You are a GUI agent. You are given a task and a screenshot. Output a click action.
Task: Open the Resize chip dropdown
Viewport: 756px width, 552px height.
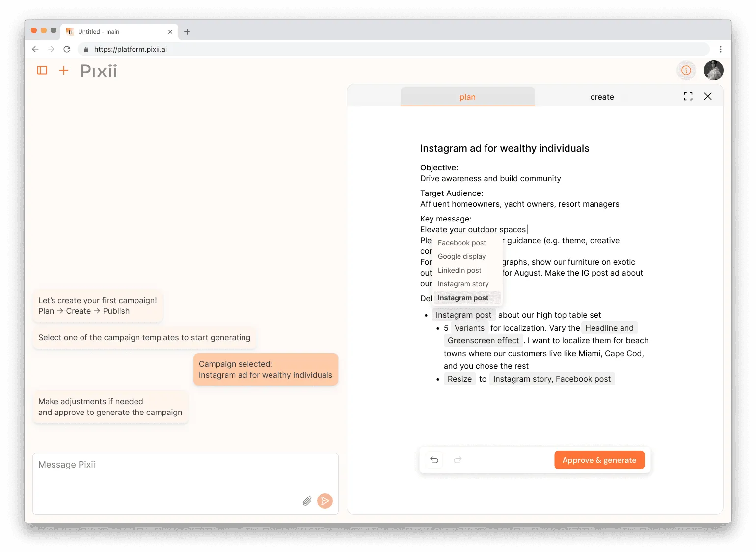(x=459, y=379)
